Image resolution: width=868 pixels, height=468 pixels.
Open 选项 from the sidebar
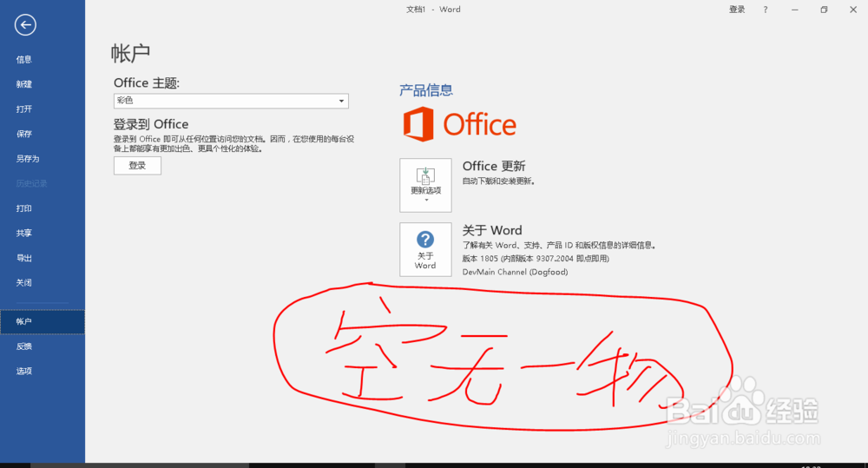pos(23,371)
